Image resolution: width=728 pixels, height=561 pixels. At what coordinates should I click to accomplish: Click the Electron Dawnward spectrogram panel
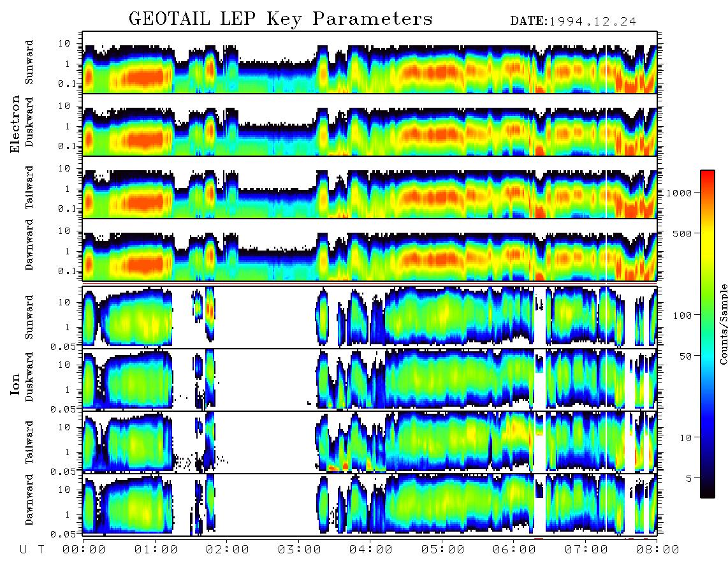[370, 250]
